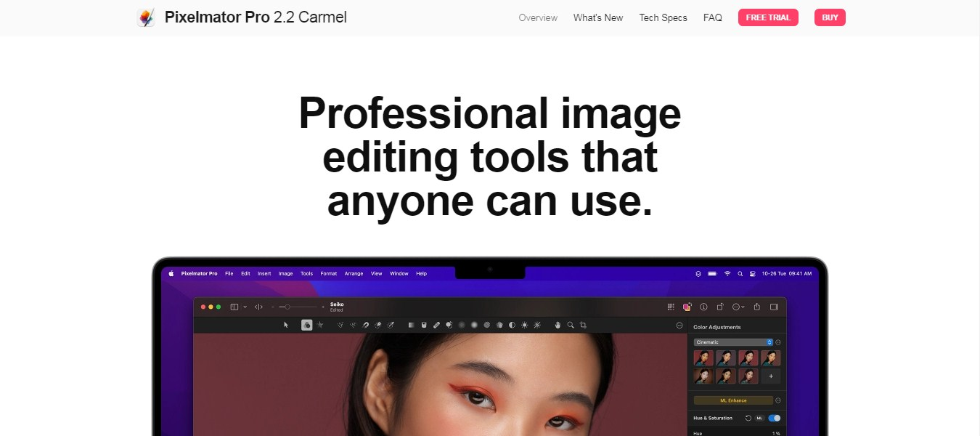
Task: Click the Seiko document title
Action: 337,304
